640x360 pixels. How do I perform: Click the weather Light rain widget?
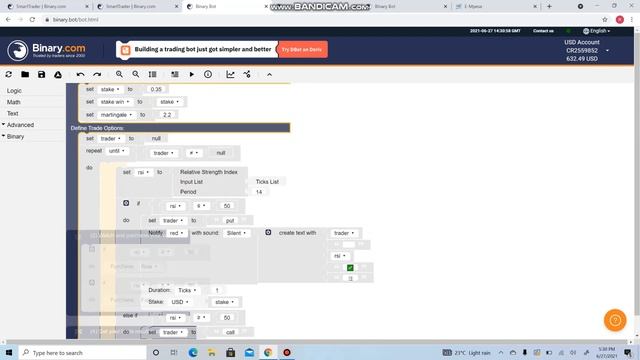click(467, 353)
